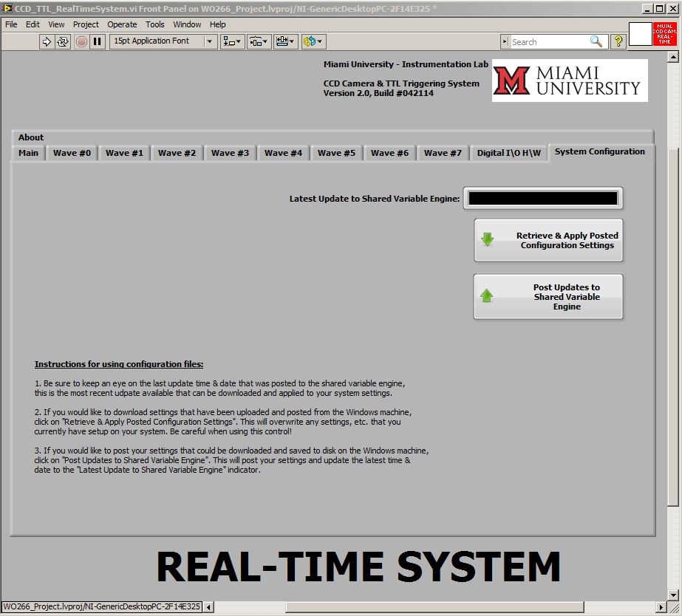Open the Project menu
This screenshot has width=682, height=616.
point(86,24)
